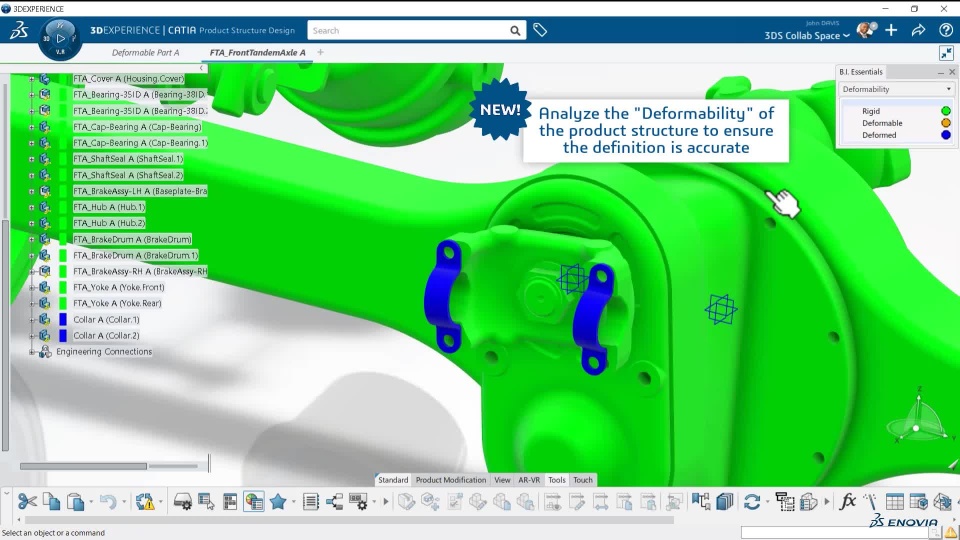Click the green Rigid color swatch

(946, 111)
